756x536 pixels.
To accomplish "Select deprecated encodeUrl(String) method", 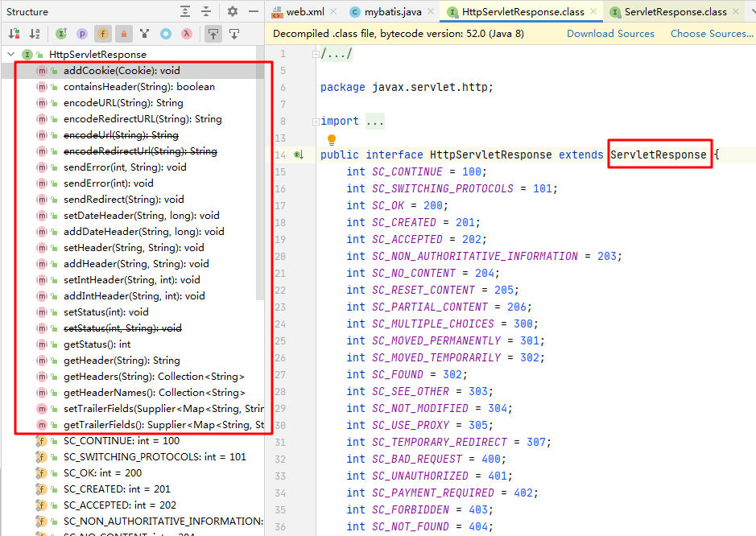I will 121,135.
